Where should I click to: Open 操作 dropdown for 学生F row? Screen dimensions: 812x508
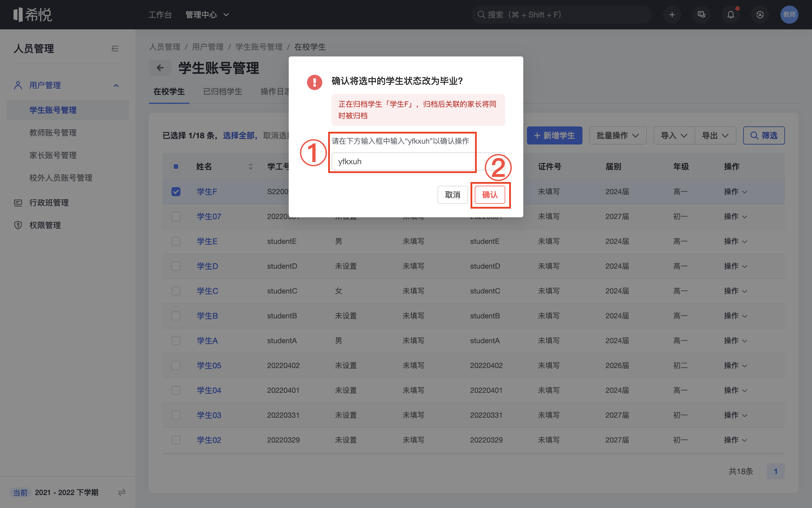click(x=736, y=192)
